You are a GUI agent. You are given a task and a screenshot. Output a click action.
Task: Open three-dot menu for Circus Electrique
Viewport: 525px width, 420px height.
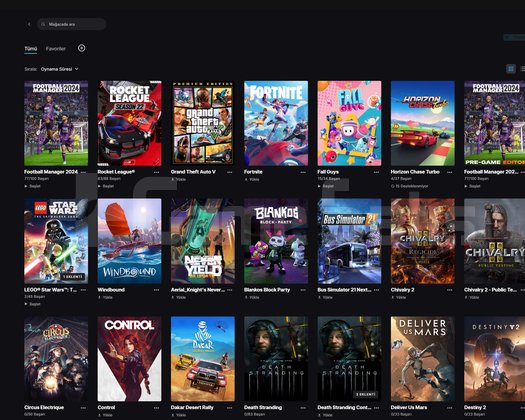[x=83, y=408]
